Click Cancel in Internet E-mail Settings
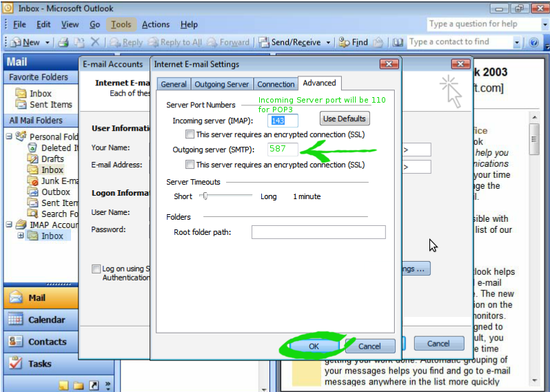The height and width of the screenshot is (392, 550). coord(369,347)
